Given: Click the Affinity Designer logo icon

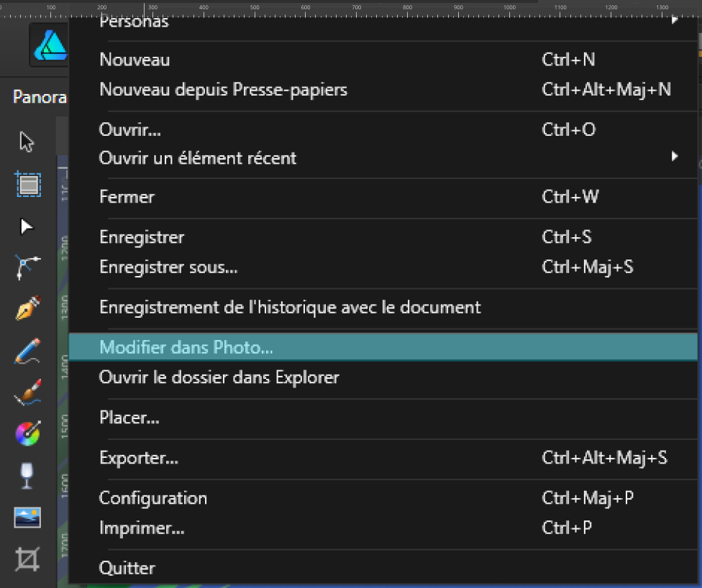Looking at the screenshot, I should click(50, 45).
